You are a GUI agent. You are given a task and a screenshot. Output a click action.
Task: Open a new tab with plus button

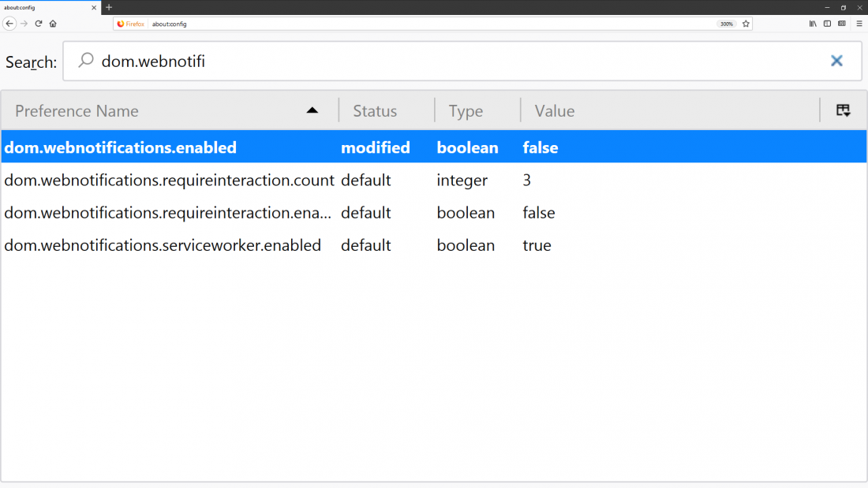coord(109,7)
